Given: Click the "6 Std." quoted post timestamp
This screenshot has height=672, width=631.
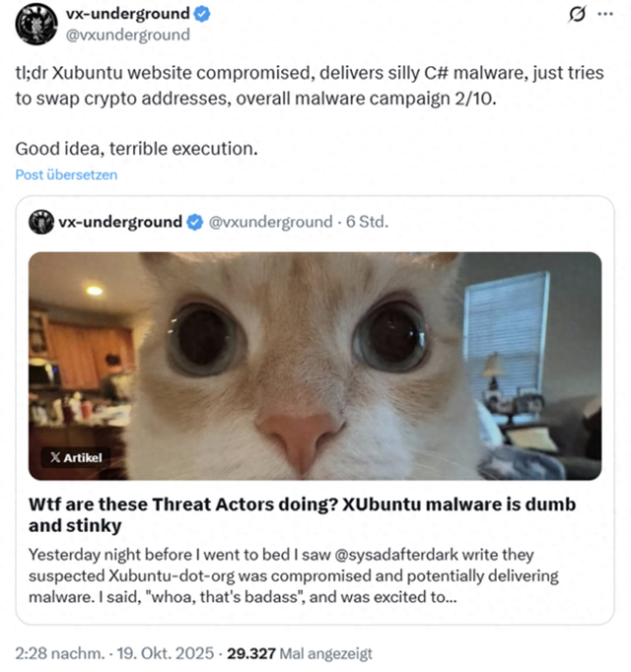Looking at the screenshot, I should [367, 222].
